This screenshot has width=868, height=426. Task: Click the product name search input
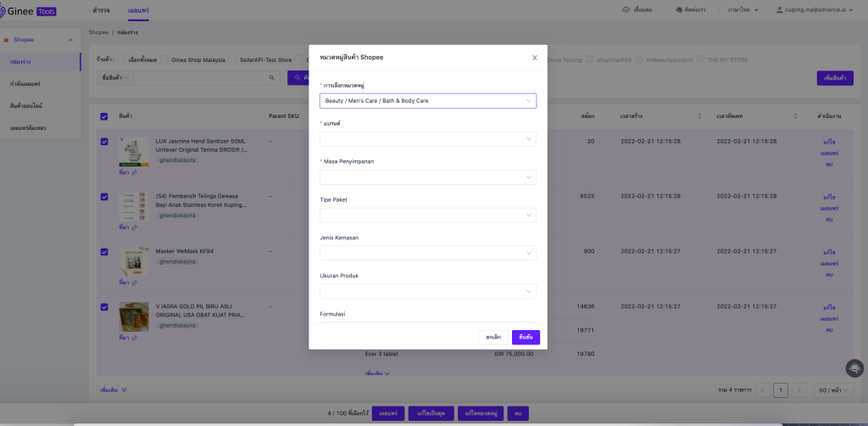coord(200,78)
